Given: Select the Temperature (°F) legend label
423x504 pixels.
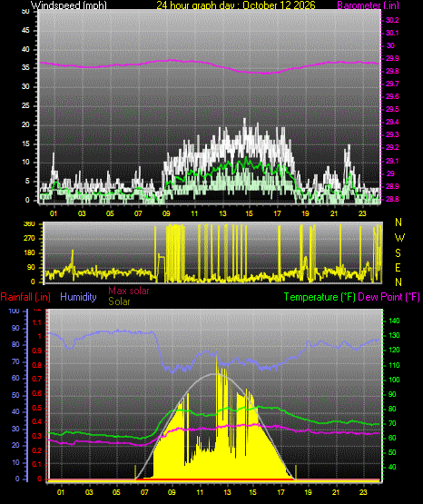Looking at the screenshot, I should click(x=320, y=297).
